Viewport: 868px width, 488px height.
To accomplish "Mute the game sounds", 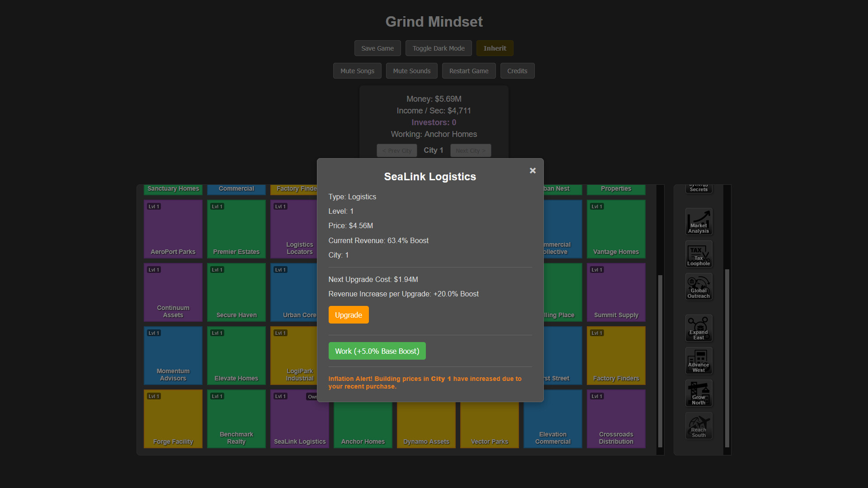I will tap(411, 70).
